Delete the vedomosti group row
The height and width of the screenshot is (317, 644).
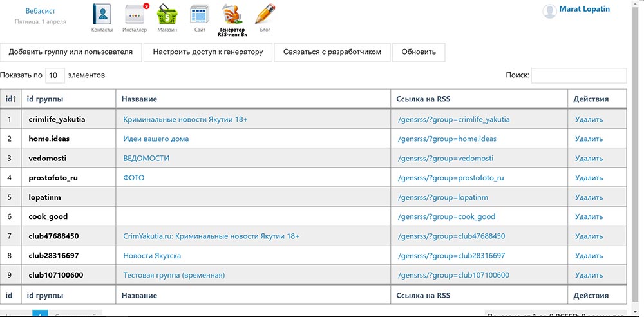[589, 158]
